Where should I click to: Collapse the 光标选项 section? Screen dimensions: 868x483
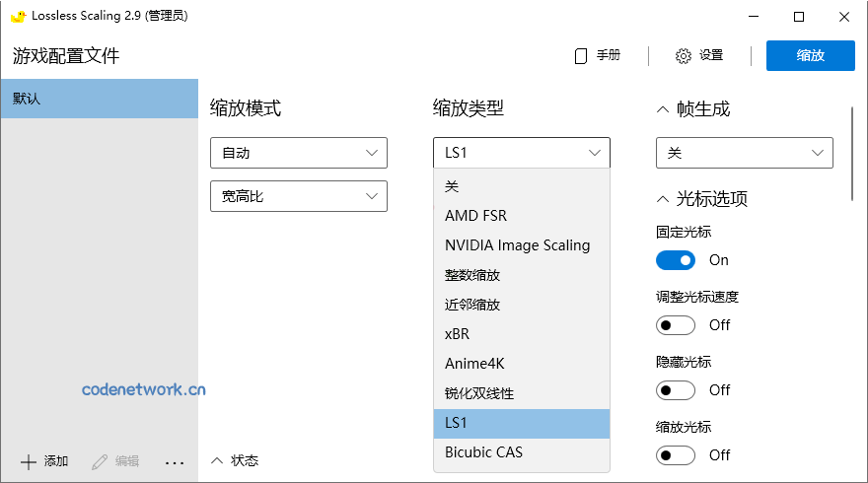tap(662, 199)
